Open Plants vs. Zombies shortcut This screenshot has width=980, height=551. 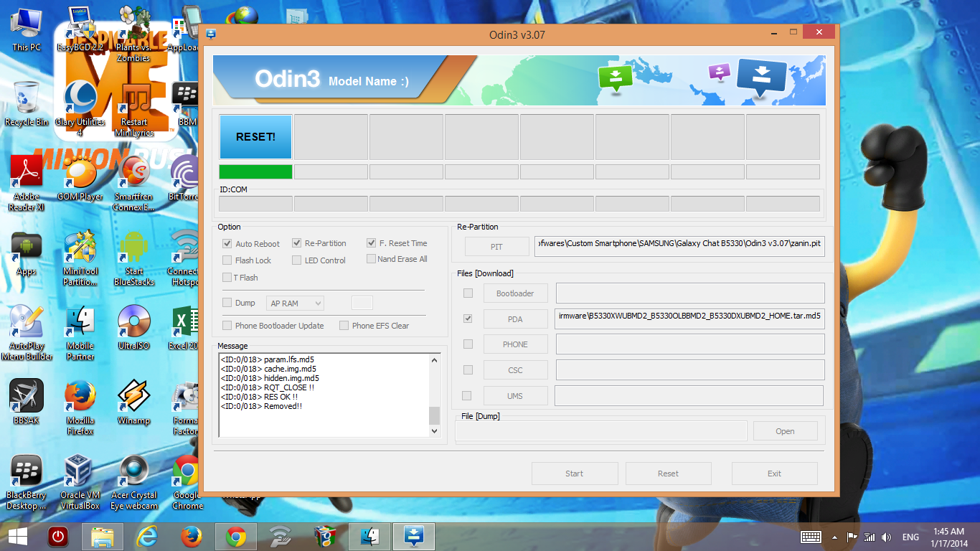(133, 34)
